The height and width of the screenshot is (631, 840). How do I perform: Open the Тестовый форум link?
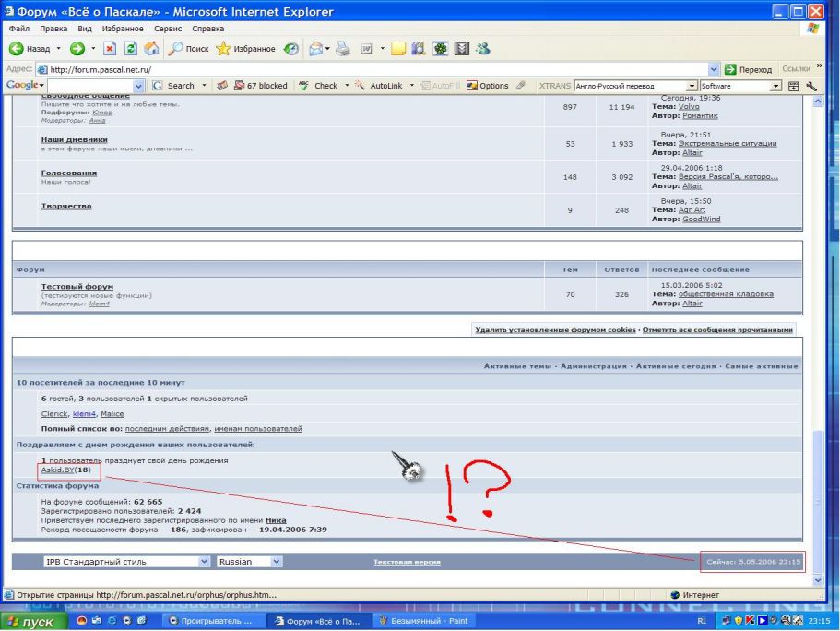coord(77,287)
